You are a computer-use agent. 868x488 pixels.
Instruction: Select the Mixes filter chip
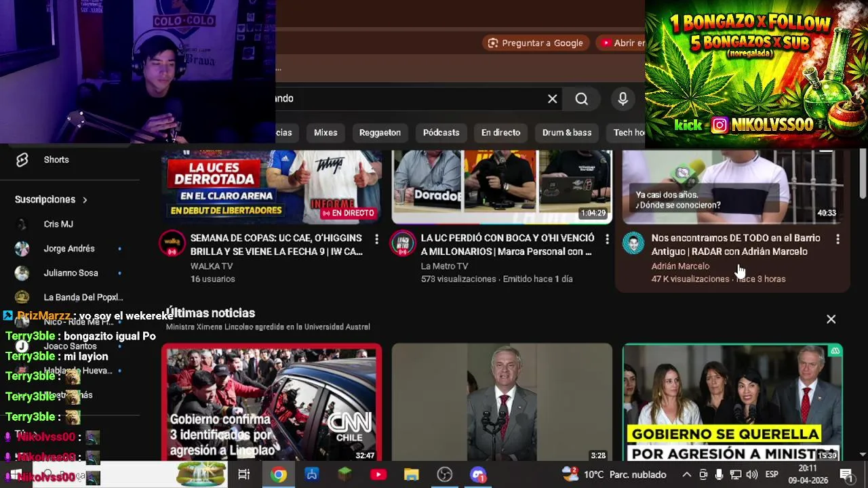click(325, 133)
